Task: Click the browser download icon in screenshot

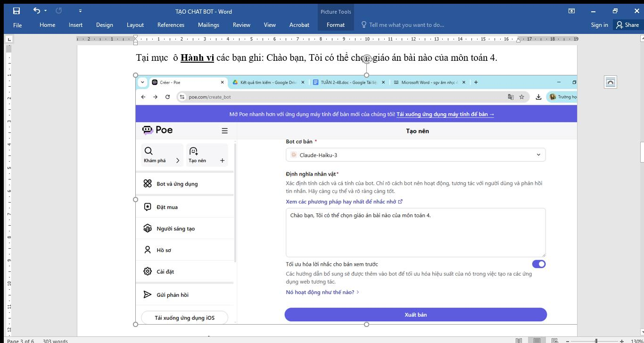Action: (538, 97)
